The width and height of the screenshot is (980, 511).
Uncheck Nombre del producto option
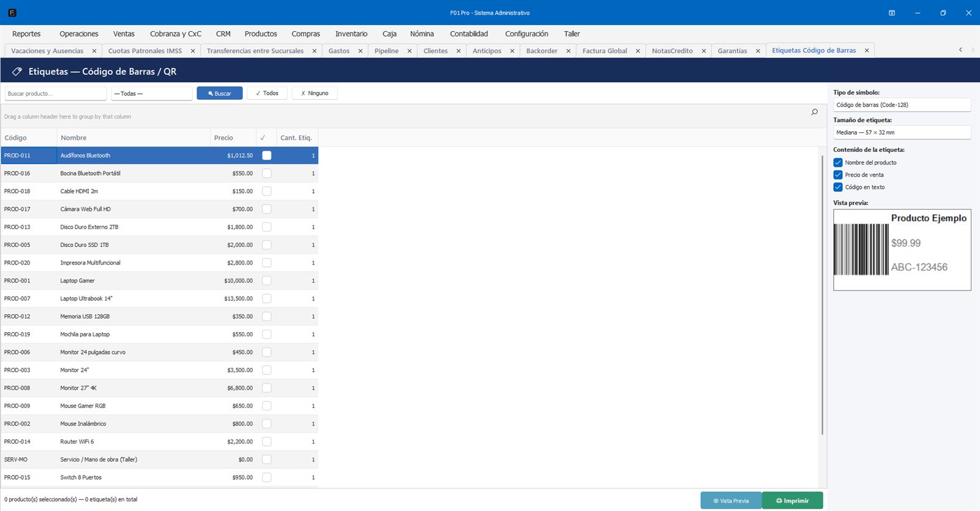click(838, 162)
